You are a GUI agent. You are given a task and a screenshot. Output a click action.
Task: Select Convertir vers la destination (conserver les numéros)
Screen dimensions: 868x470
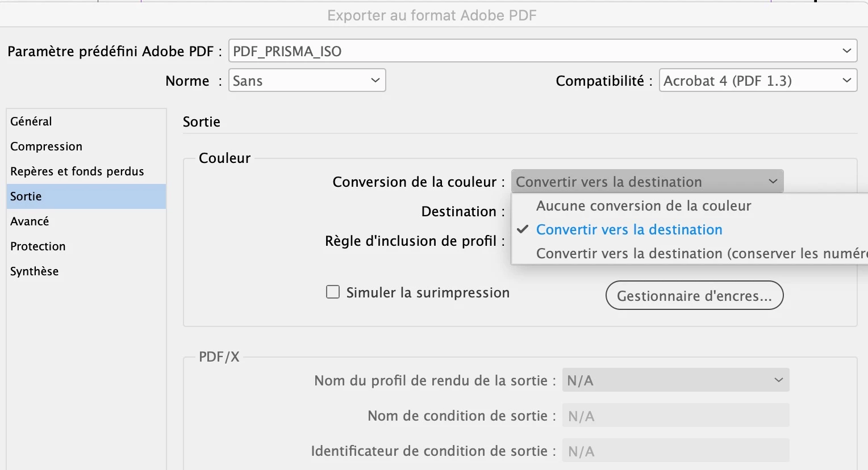pyautogui.click(x=690, y=253)
